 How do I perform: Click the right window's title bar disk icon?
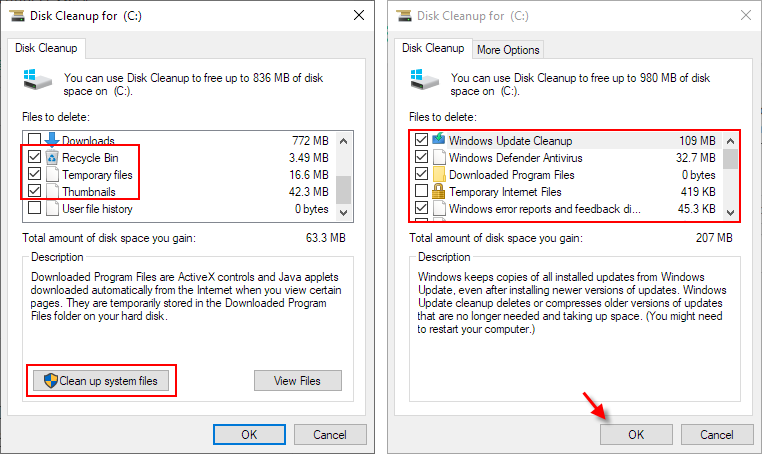pyautogui.click(x=404, y=16)
